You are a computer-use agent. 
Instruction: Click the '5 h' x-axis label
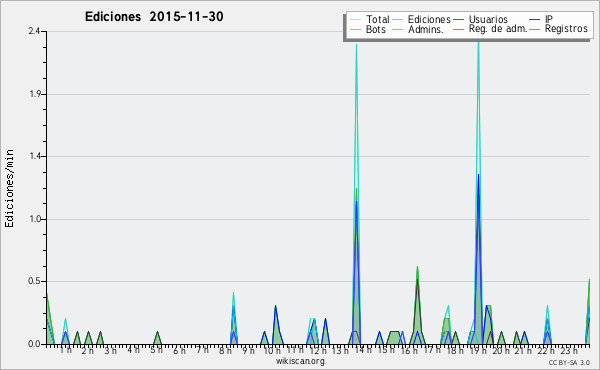tap(157, 350)
